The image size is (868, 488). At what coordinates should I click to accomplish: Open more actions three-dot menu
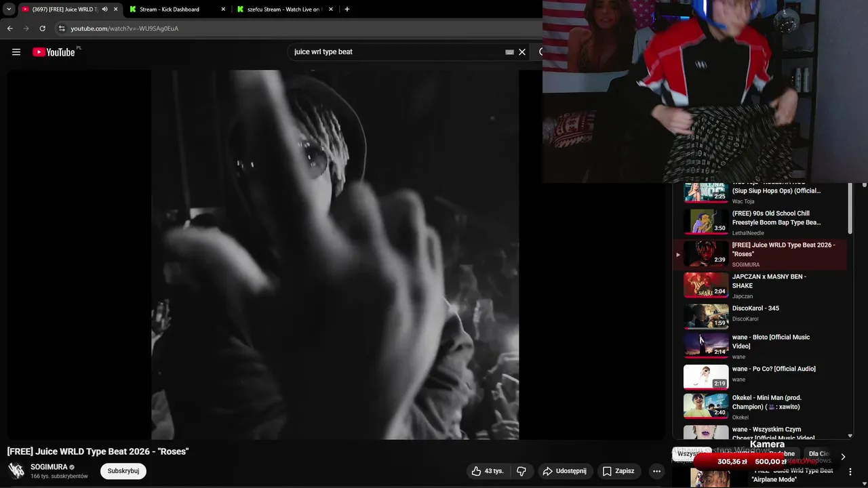(656, 471)
